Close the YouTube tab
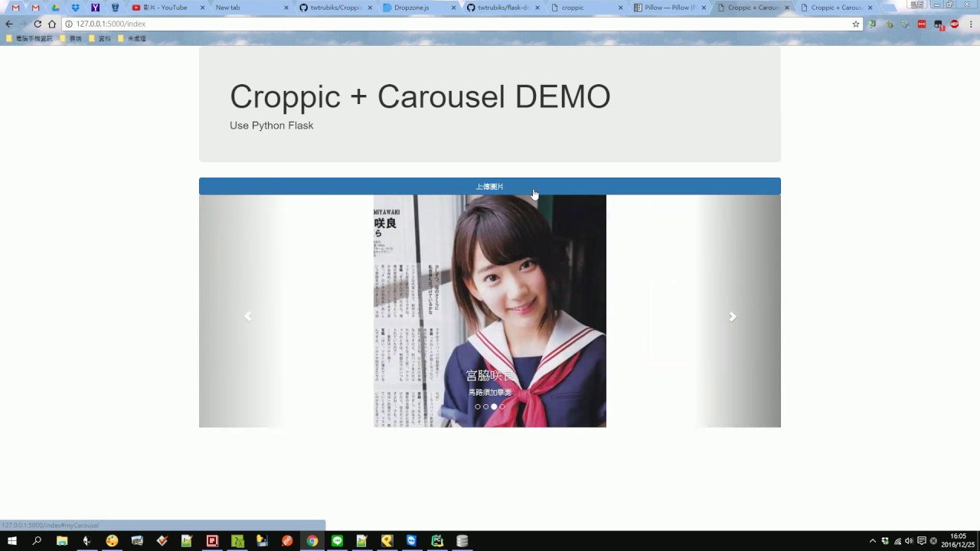The image size is (980, 551). pos(203,8)
